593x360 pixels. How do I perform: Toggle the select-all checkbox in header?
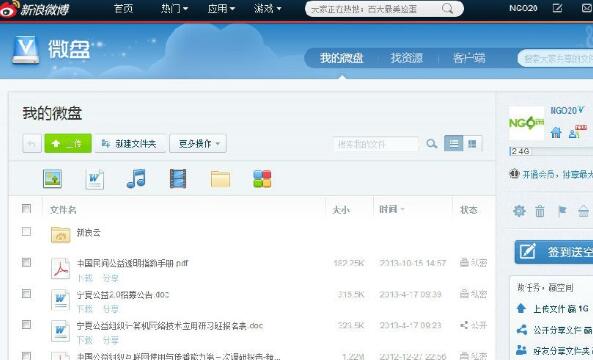pyautogui.click(x=26, y=208)
